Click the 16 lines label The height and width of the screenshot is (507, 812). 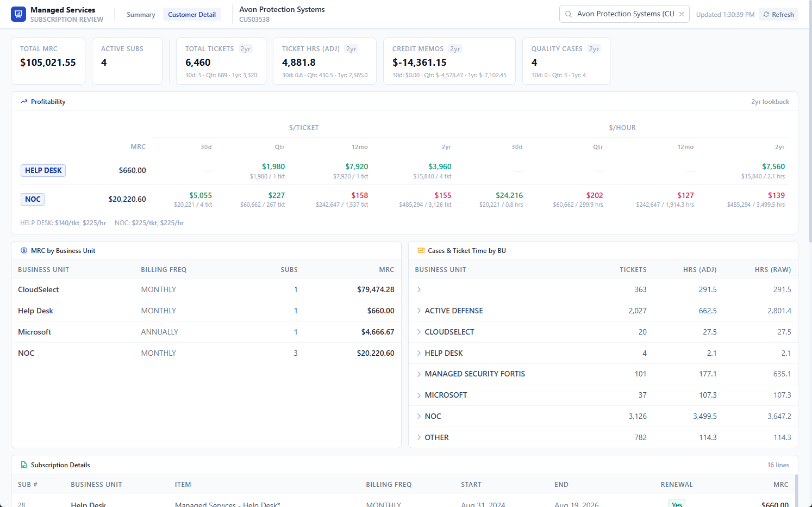[x=778, y=465]
